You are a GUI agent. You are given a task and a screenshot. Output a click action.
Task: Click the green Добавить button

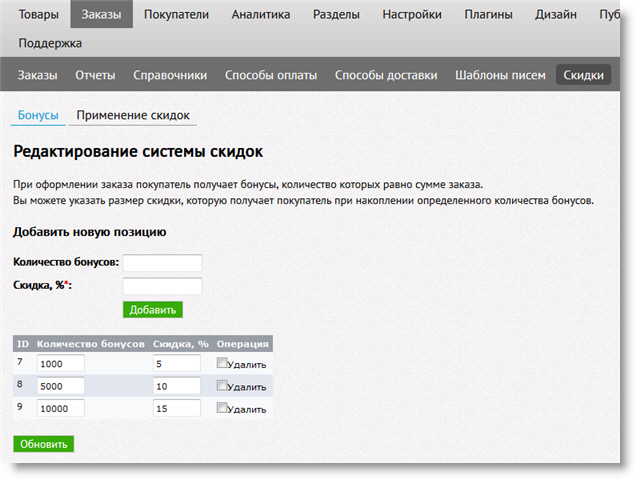(x=153, y=309)
